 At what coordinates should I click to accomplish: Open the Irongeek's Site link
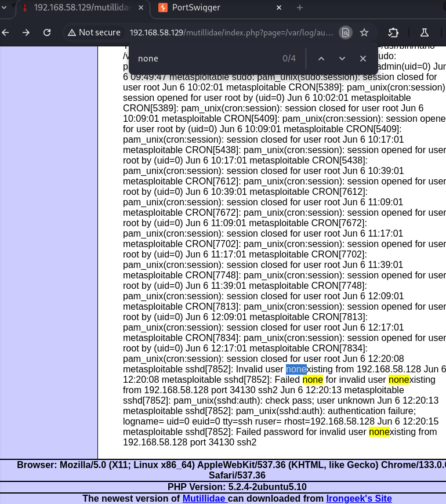pyautogui.click(x=358, y=498)
